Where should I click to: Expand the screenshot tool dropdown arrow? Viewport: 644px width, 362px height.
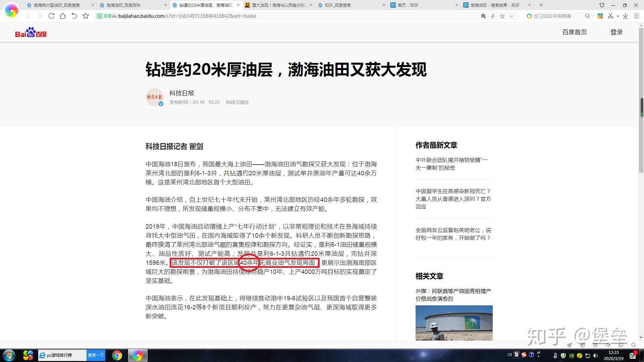pos(618,16)
